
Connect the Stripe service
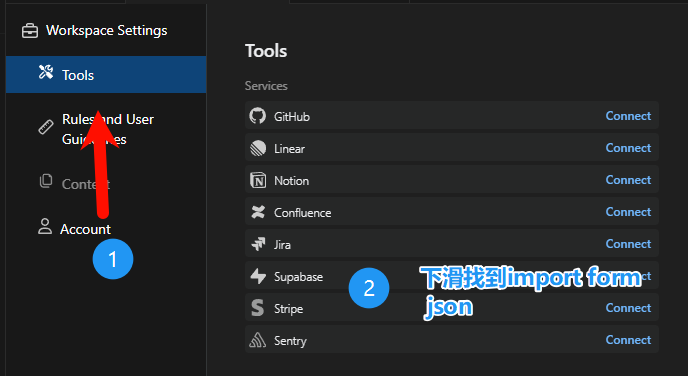coord(628,308)
